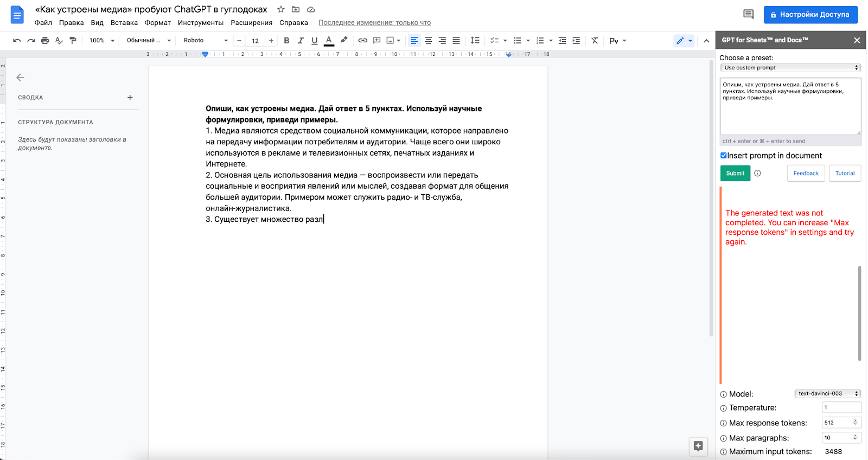The image size is (868, 460).
Task: Open the highlight color picker
Action: [343, 41]
